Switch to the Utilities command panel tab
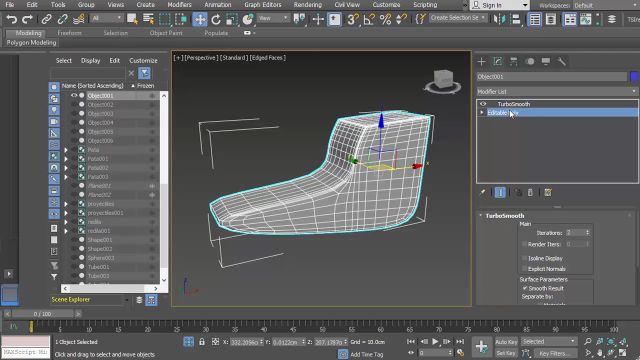 [x=562, y=61]
